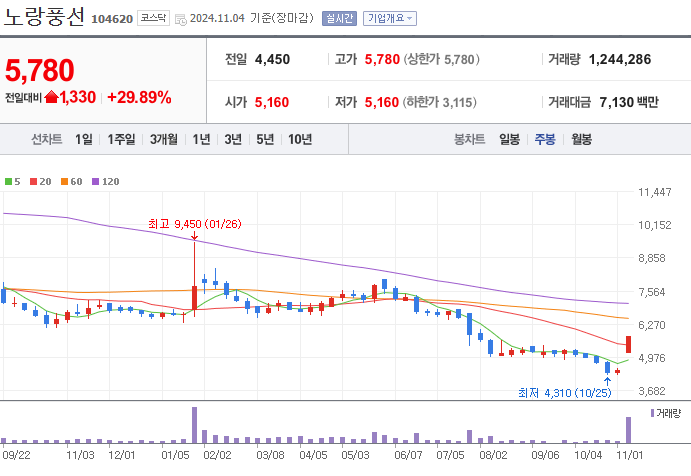This screenshot has height=476, width=691.
Task: Click the large red candle at the chart's right edge
Action: 628,344
